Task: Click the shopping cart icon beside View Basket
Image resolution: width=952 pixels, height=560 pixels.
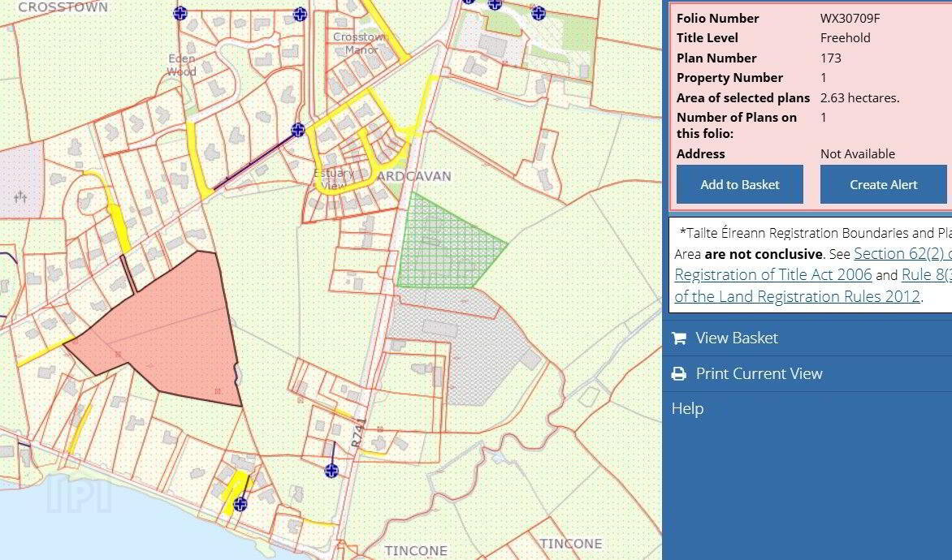Action: (x=679, y=338)
